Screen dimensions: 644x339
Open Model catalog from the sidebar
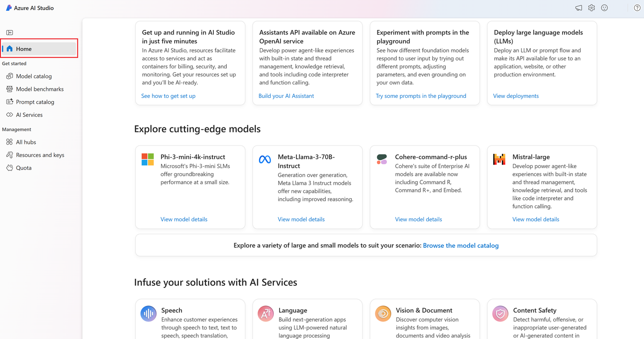click(34, 76)
